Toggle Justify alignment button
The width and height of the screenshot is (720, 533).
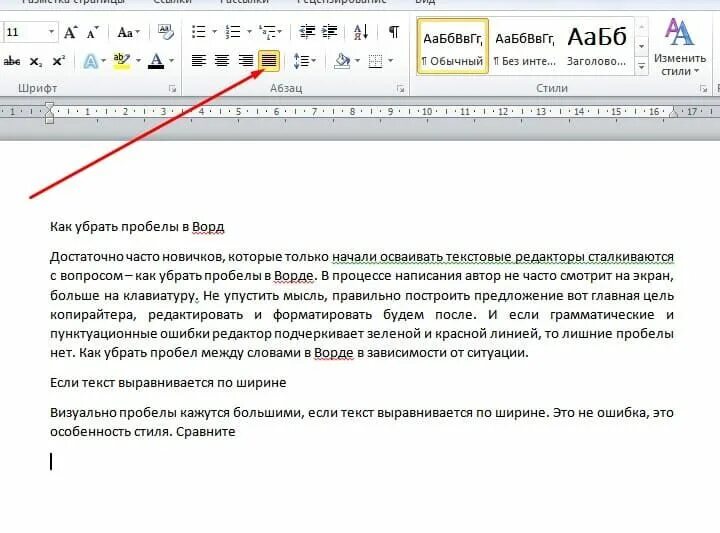269,61
